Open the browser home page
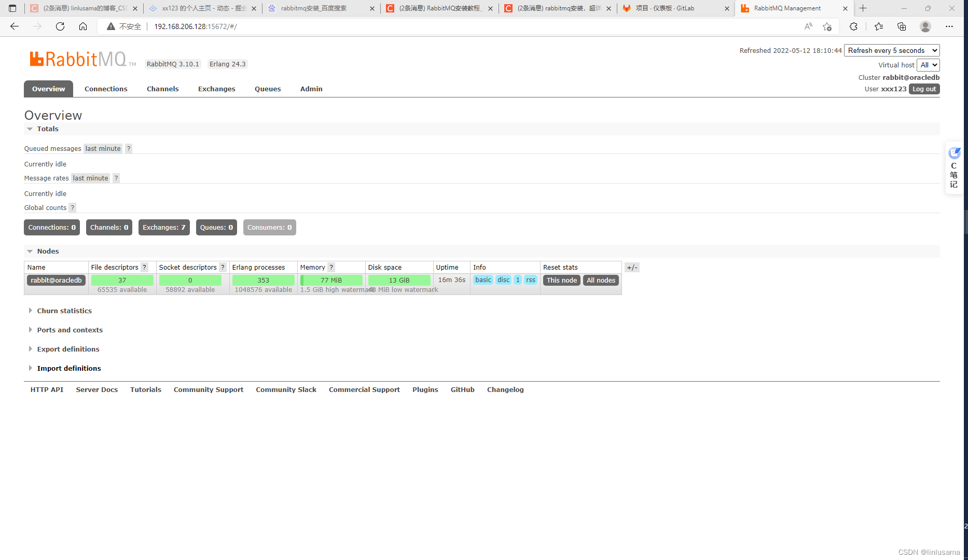 83,26
